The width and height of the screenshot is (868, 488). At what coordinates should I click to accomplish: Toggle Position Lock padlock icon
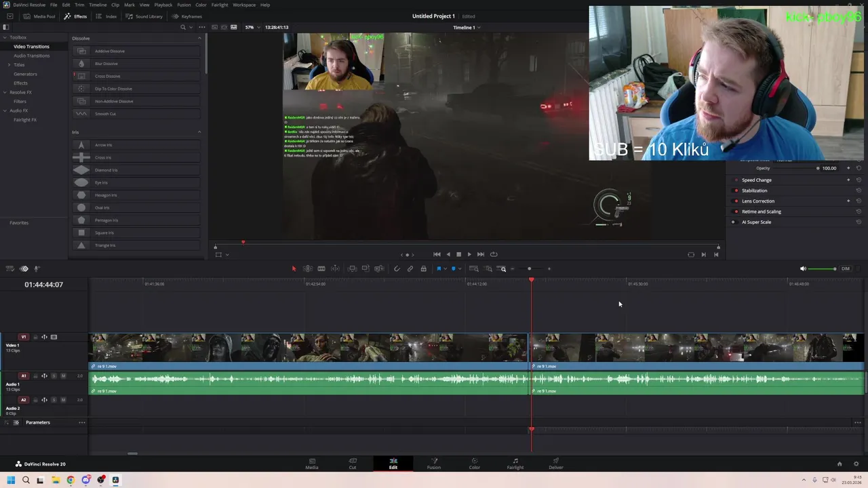423,268
